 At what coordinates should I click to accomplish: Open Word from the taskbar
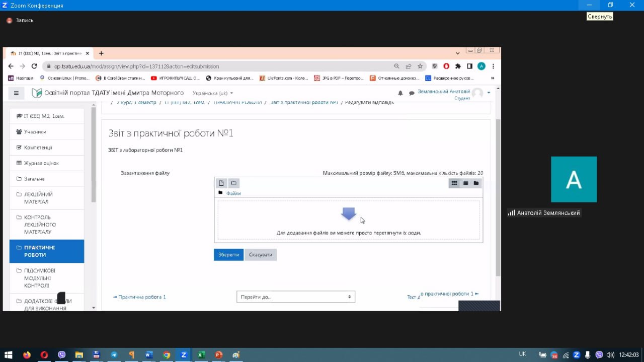[x=148, y=354]
